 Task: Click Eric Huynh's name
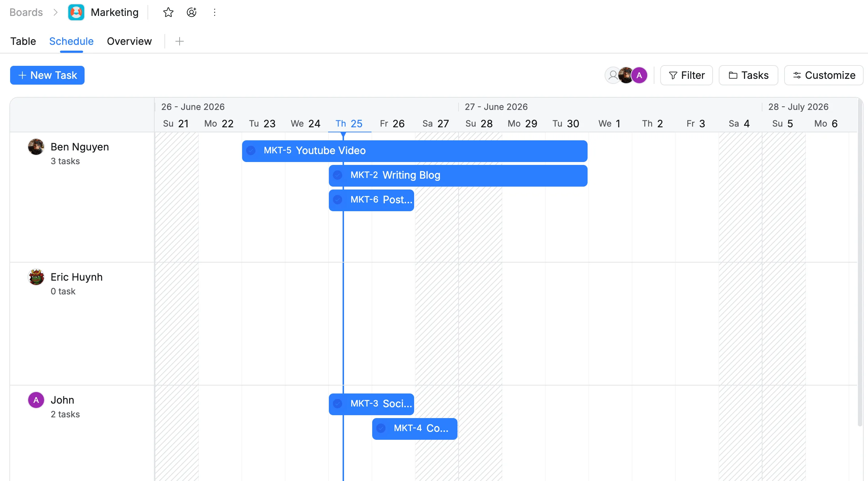pos(77,277)
